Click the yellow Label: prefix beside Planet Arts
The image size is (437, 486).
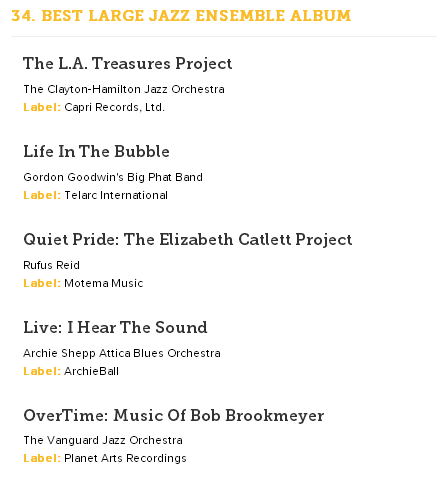pos(42,458)
